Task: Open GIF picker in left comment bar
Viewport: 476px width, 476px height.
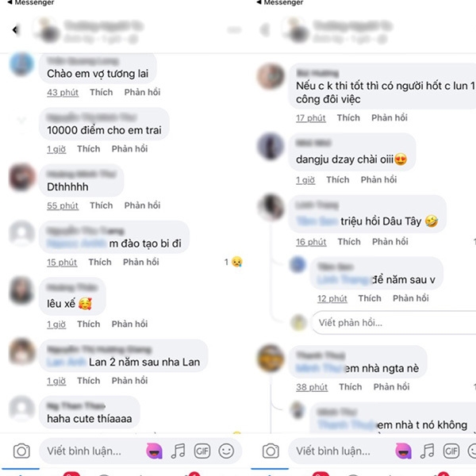Action: [x=202, y=451]
